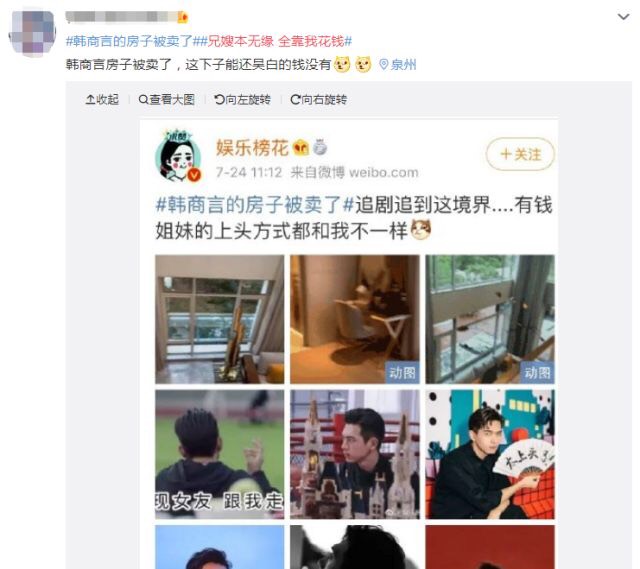Play the balcony glass railing 动图 thumbnail
Screen dimensions: 640x569
(490, 319)
